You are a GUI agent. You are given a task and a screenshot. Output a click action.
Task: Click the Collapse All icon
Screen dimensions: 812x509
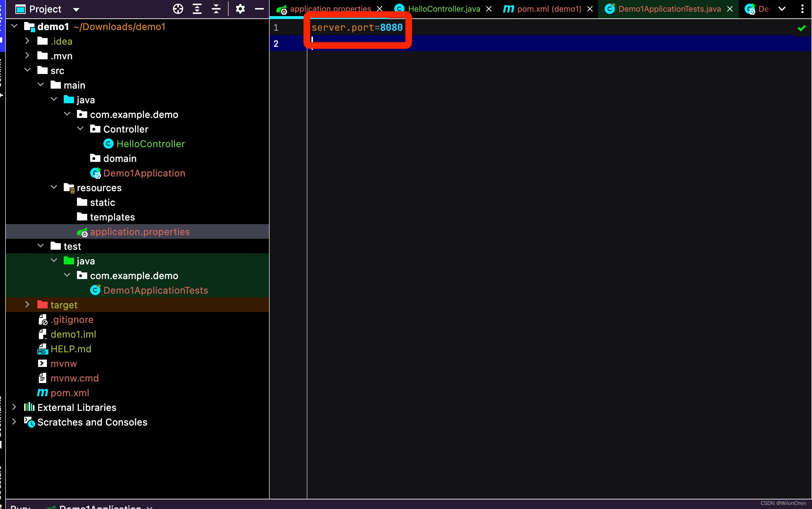click(x=216, y=9)
